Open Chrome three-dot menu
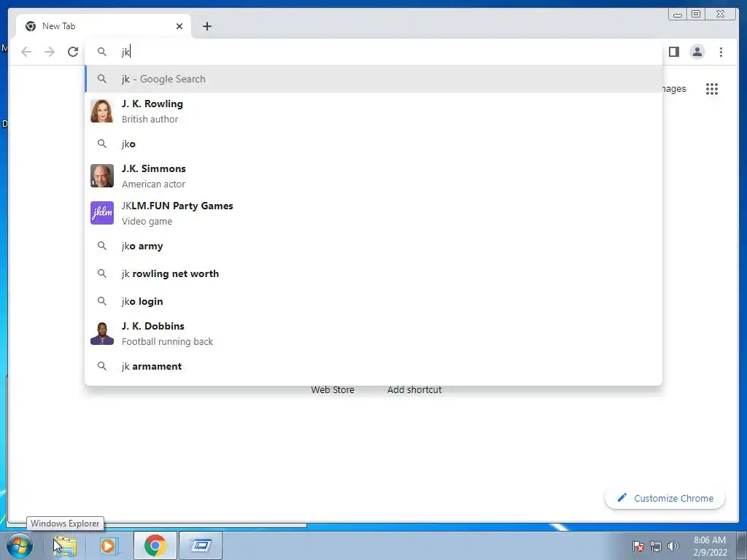 click(x=721, y=52)
